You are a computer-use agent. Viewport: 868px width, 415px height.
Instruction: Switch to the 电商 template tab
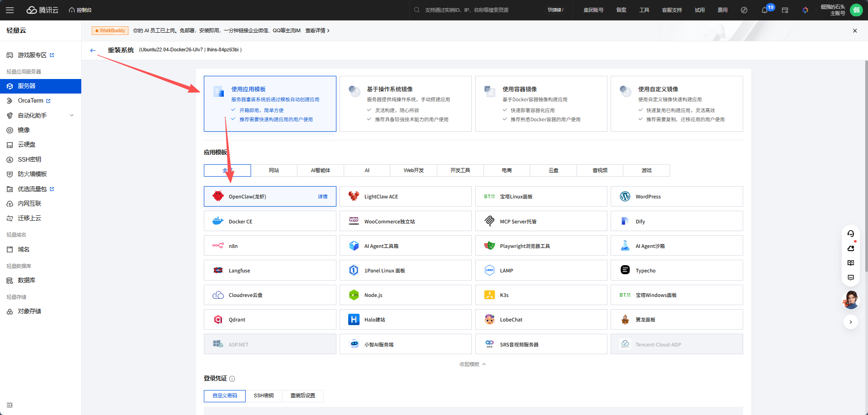507,170
